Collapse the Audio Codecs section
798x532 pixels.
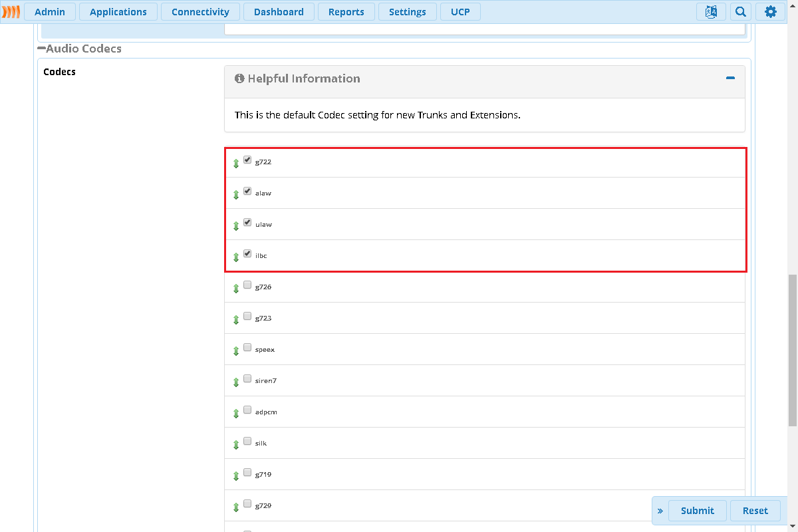point(42,49)
